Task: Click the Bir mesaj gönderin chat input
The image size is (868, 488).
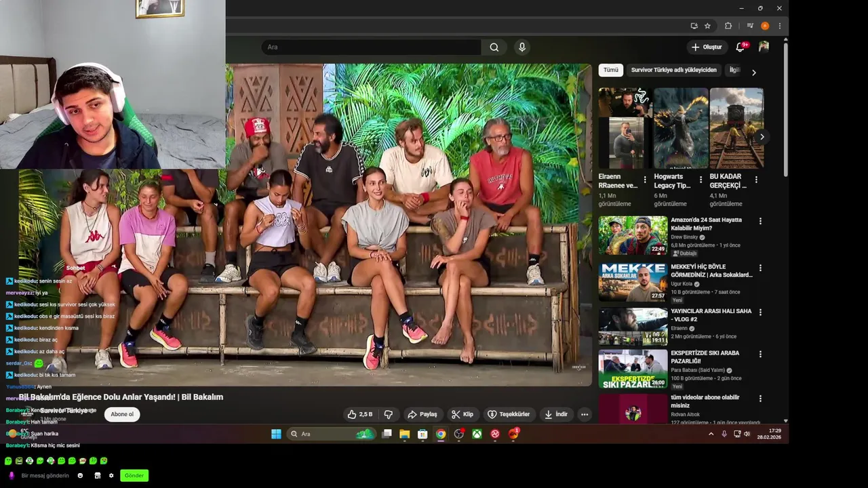Action: [45, 476]
